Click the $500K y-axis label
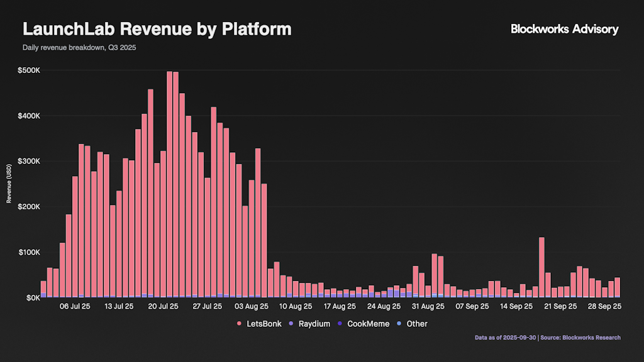This screenshot has height=362, width=644. point(29,70)
